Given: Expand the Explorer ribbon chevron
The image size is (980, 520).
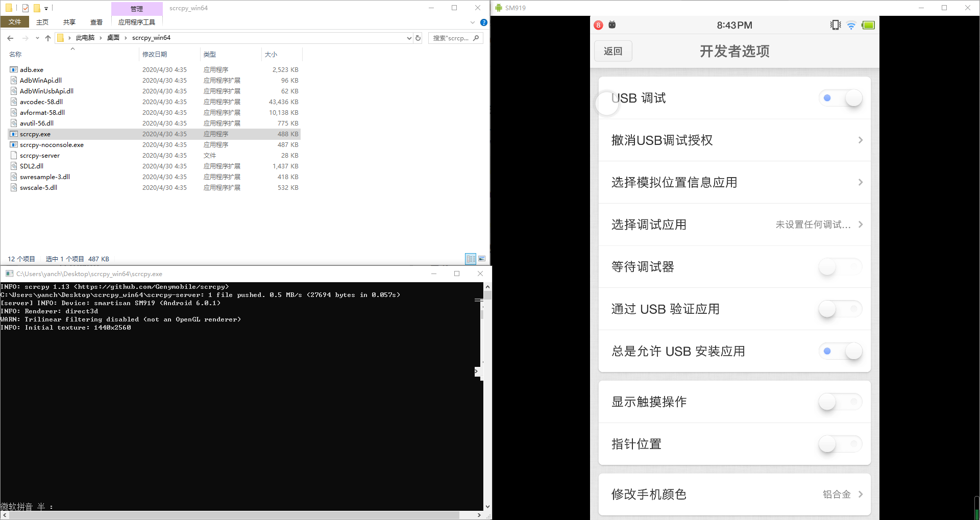Looking at the screenshot, I should coord(472,22).
